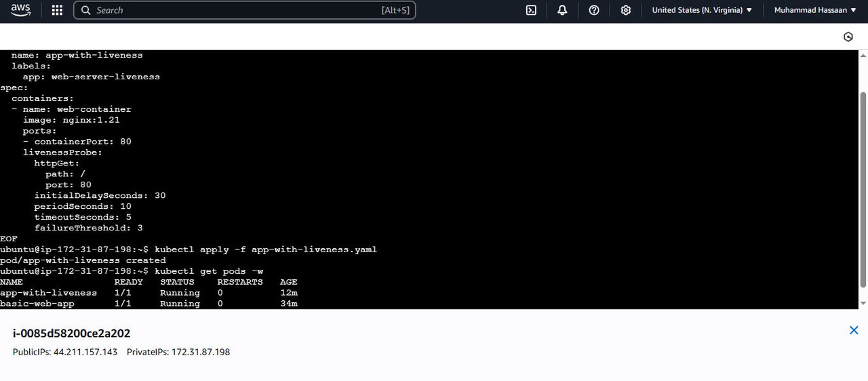
Task: Click the PublicIPs 44.211.157.143 text
Action: (x=65, y=352)
